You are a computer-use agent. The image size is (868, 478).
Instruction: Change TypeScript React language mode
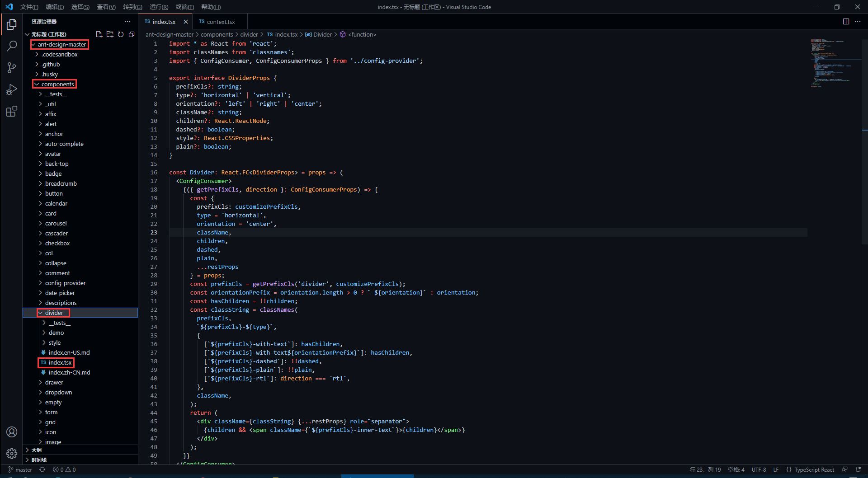tap(814, 470)
